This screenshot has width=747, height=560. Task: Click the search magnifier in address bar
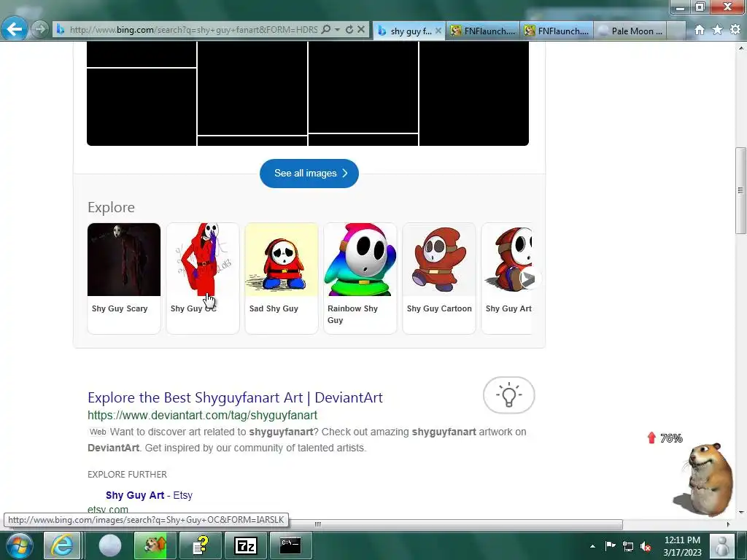click(326, 29)
